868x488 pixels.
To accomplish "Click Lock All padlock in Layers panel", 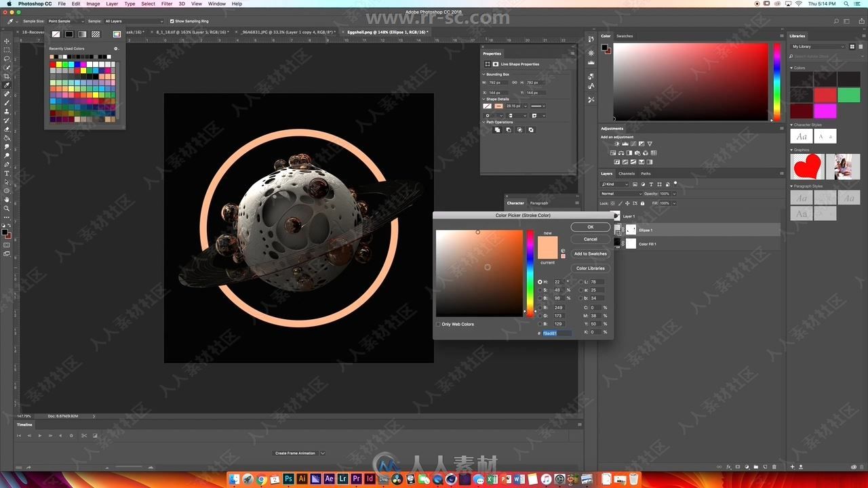I will (x=642, y=203).
